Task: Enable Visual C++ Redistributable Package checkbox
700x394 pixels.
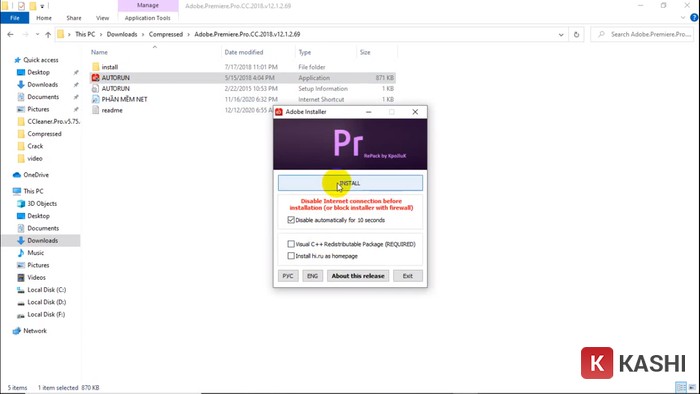Action: (291, 244)
